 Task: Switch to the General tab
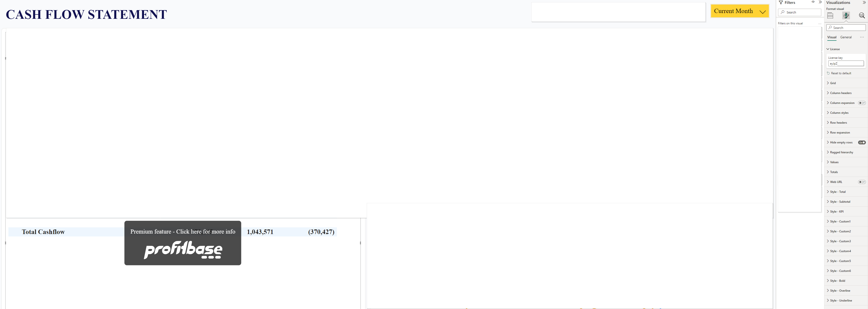[846, 37]
